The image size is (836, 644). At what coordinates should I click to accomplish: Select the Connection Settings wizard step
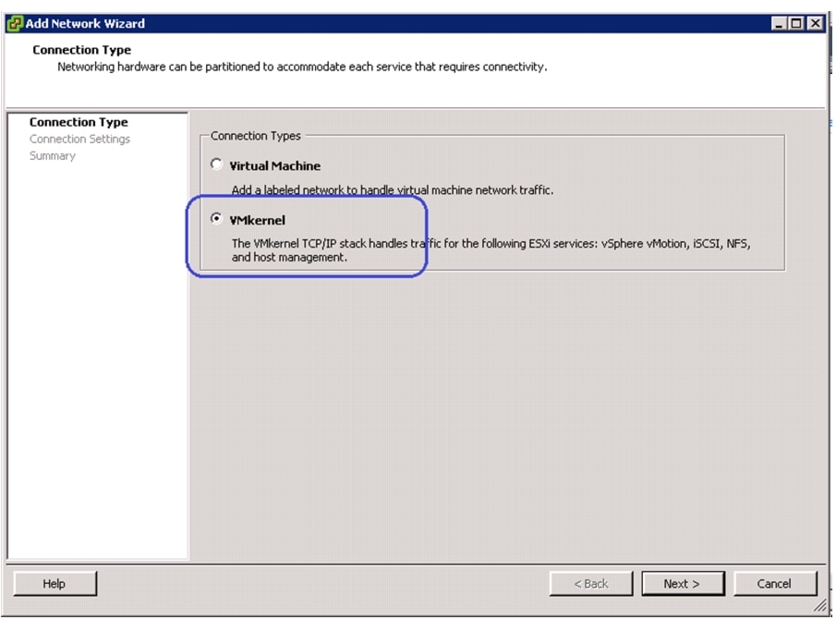point(80,140)
